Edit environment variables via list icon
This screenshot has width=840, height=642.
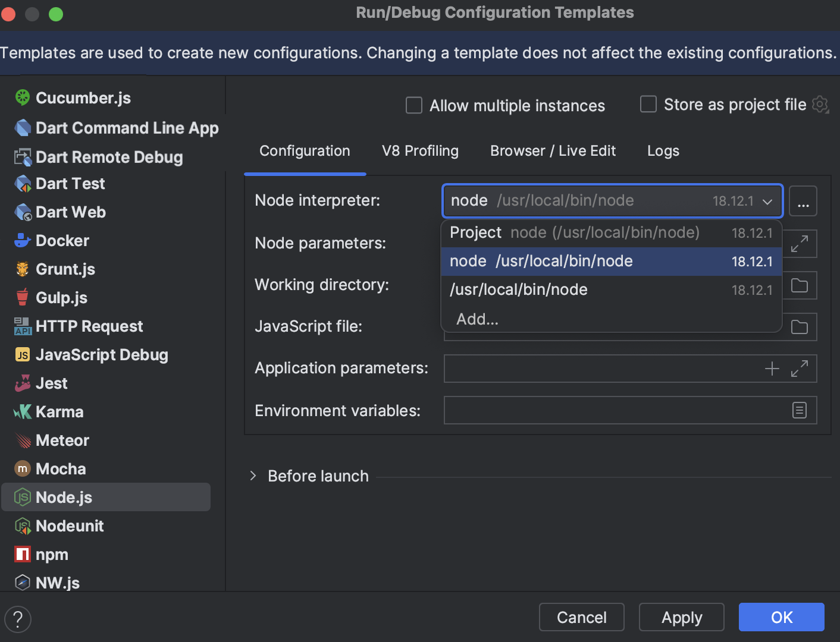[x=799, y=410]
